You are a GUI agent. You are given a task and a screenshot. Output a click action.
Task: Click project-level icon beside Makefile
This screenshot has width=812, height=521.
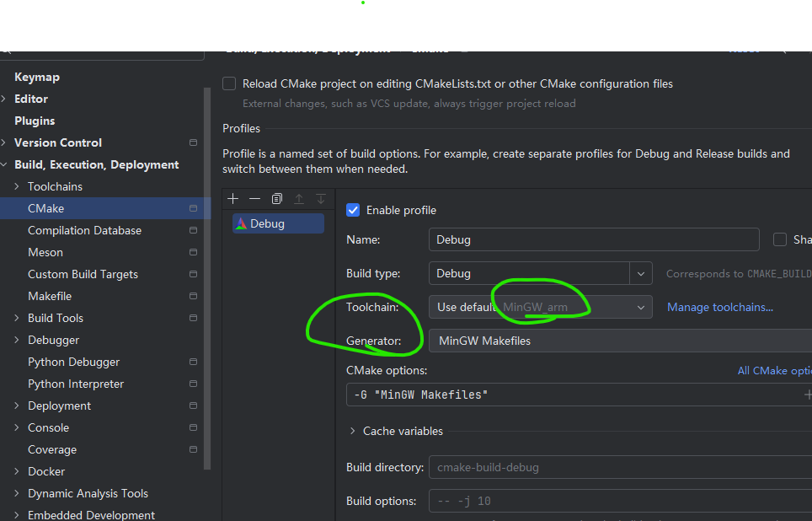[193, 296]
